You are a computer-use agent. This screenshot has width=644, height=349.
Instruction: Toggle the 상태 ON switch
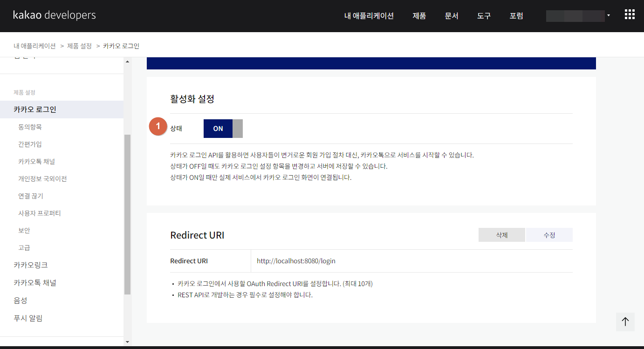click(223, 129)
